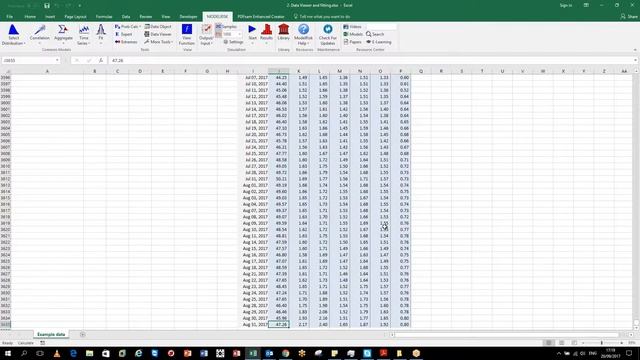Switch to Page Layout view
This screenshot has height=360, width=640.
562,343
